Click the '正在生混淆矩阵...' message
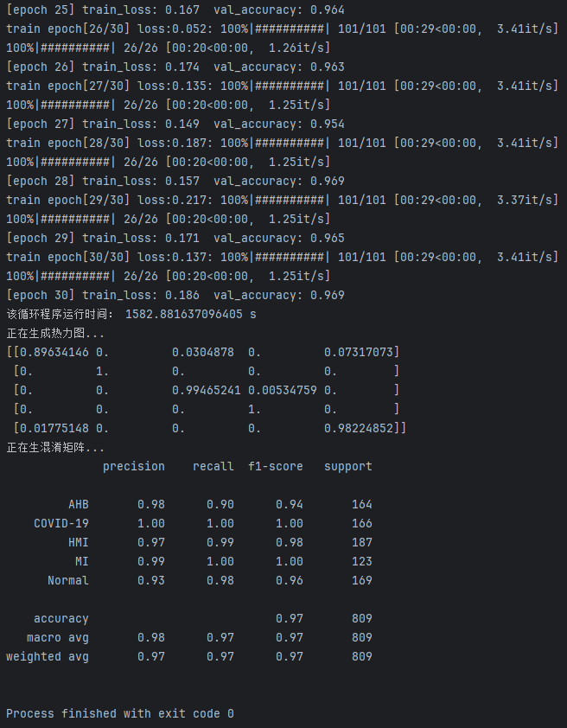The image size is (567, 728). point(55,447)
